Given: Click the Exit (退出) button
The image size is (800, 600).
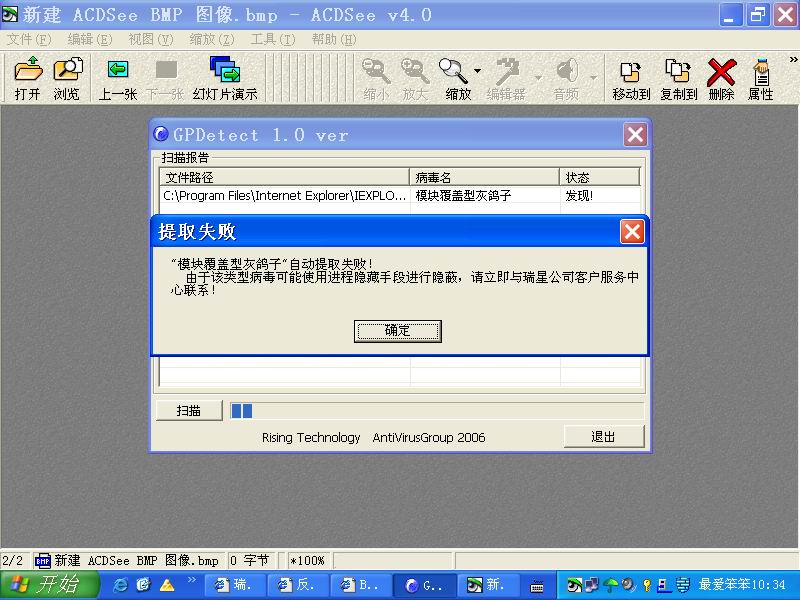Looking at the screenshot, I should click(x=604, y=436).
